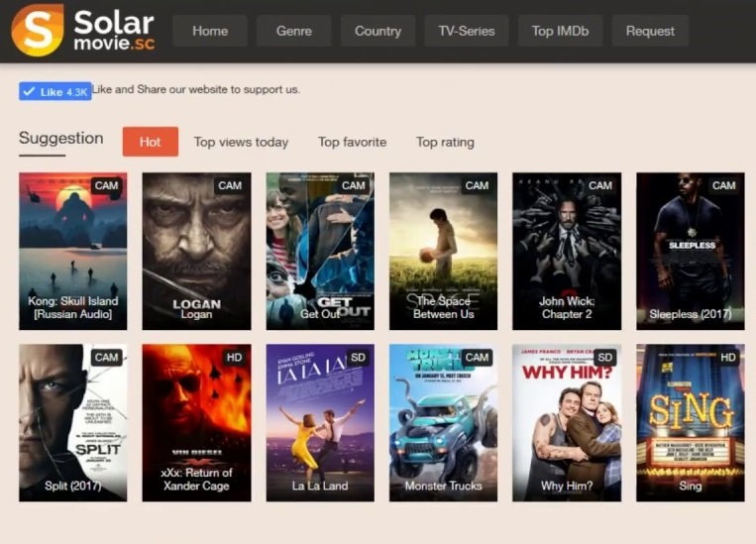Open the Country navigation menu
Screen dimensions: 756x544
[x=378, y=31]
